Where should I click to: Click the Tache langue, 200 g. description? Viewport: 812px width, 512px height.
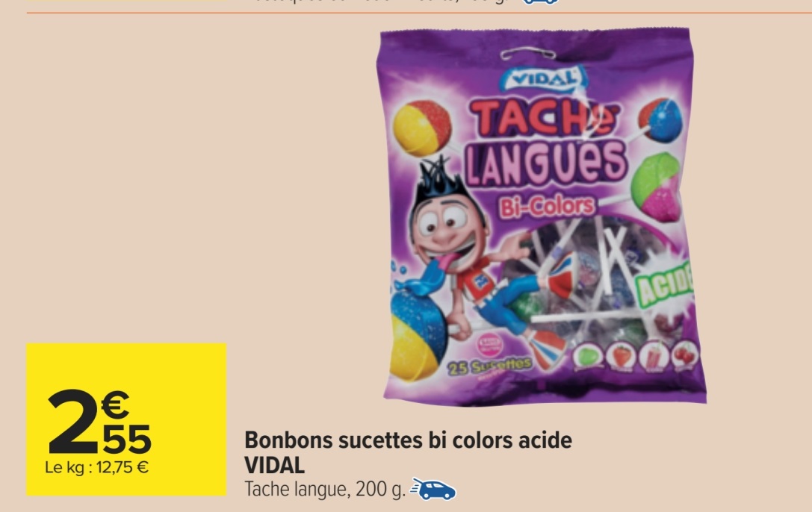(325, 490)
